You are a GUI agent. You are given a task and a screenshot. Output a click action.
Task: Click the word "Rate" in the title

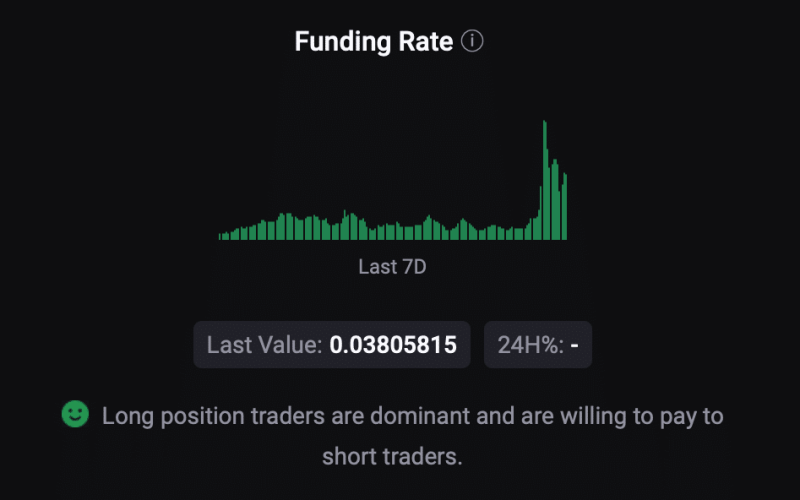tap(427, 42)
